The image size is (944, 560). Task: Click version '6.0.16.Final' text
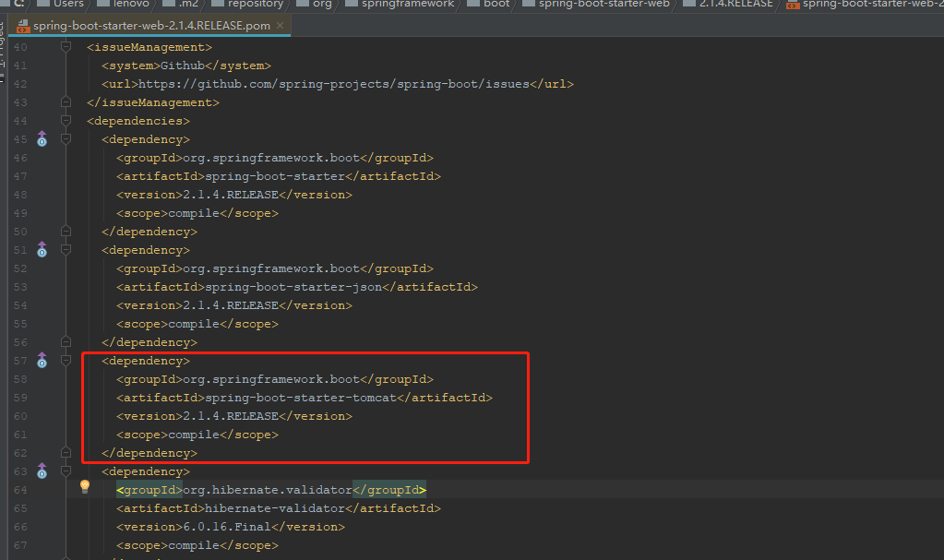(x=227, y=527)
